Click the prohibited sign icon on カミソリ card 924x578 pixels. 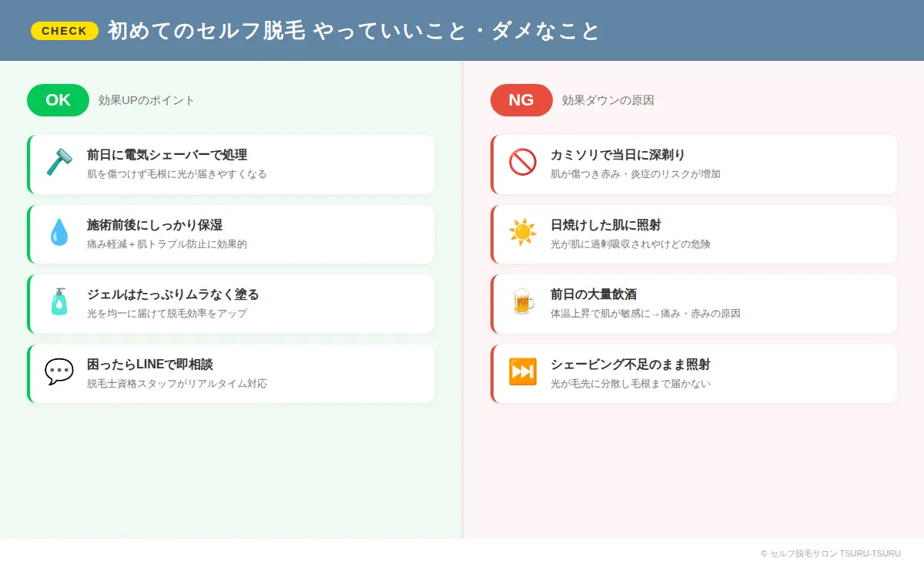coord(522,163)
